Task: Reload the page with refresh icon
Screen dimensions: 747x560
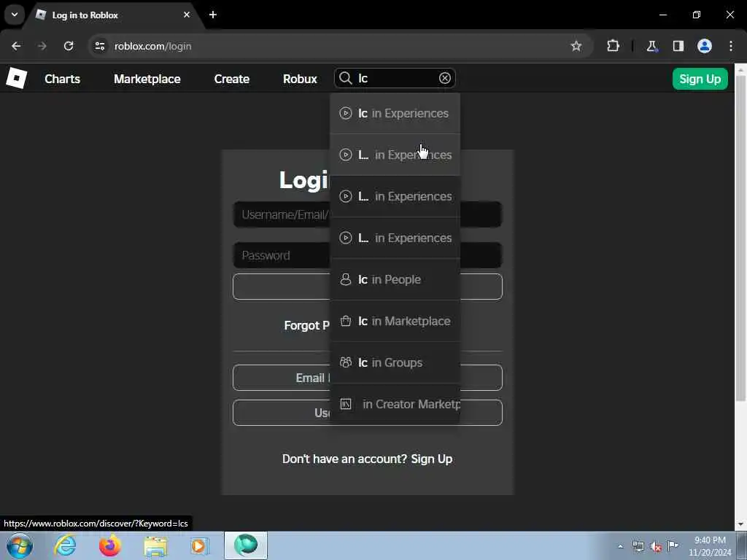Action: click(69, 46)
